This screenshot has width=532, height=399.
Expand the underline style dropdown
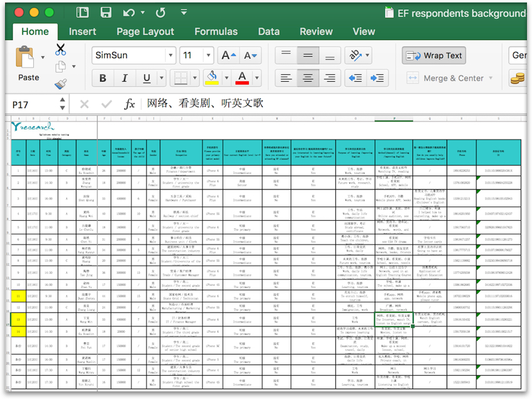161,78
